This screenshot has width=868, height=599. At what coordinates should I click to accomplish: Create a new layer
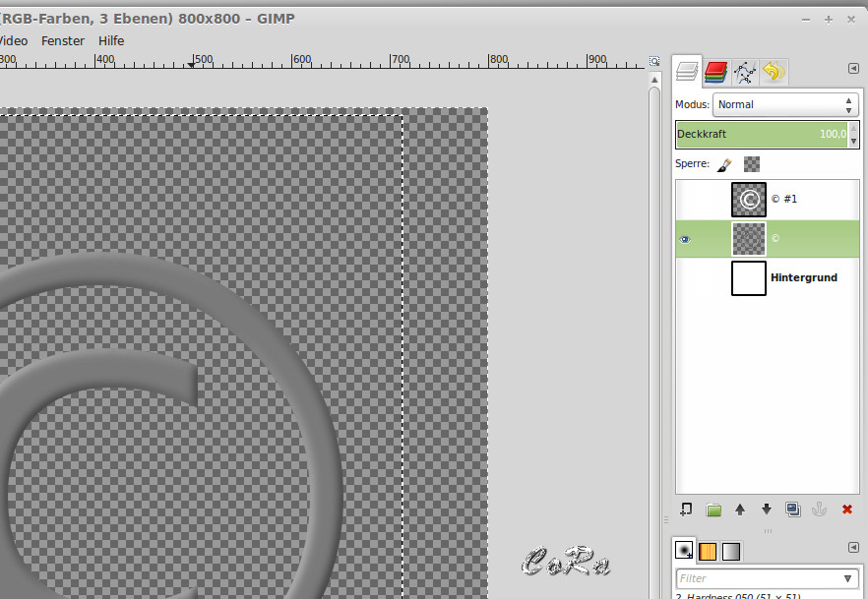687,509
